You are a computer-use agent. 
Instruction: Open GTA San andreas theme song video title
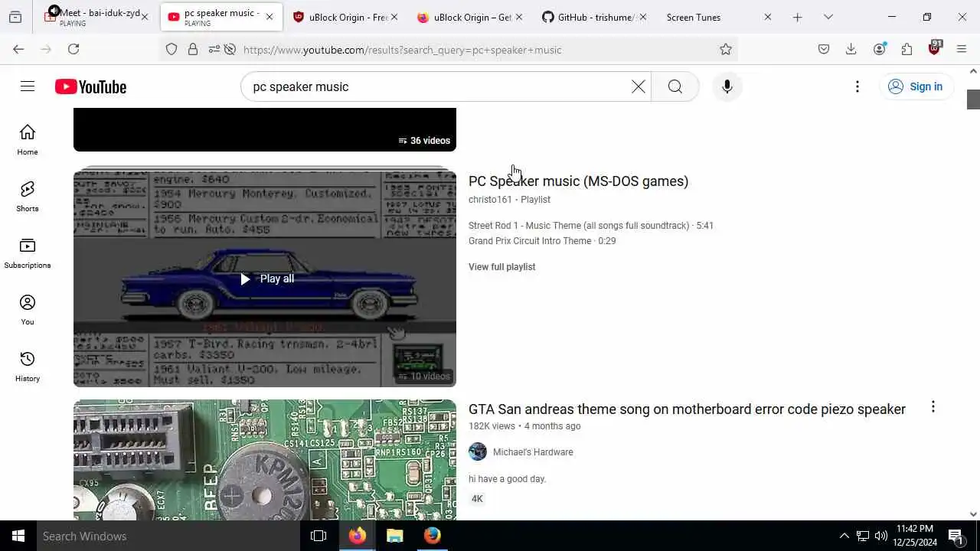point(687,409)
